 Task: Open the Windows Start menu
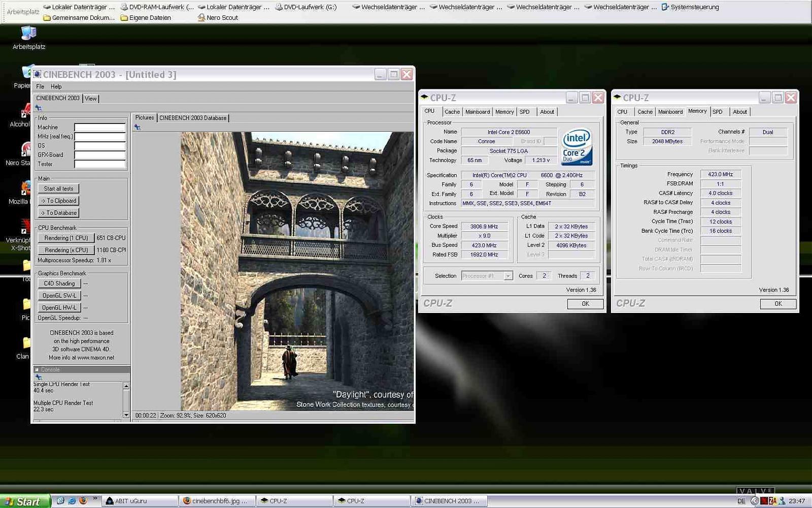25,501
